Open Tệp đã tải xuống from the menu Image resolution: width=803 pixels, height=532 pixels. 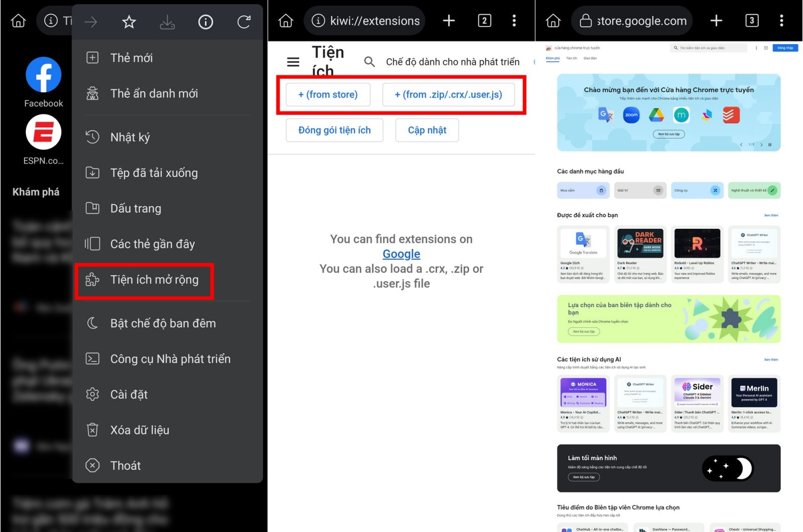click(169, 173)
